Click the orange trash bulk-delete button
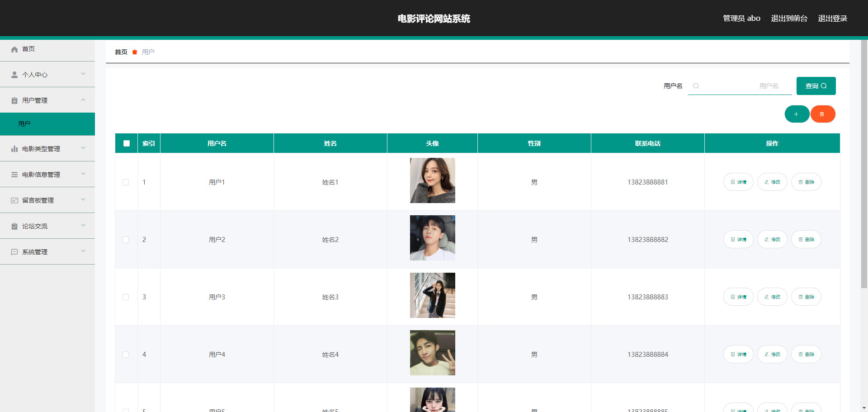 tap(822, 114)
